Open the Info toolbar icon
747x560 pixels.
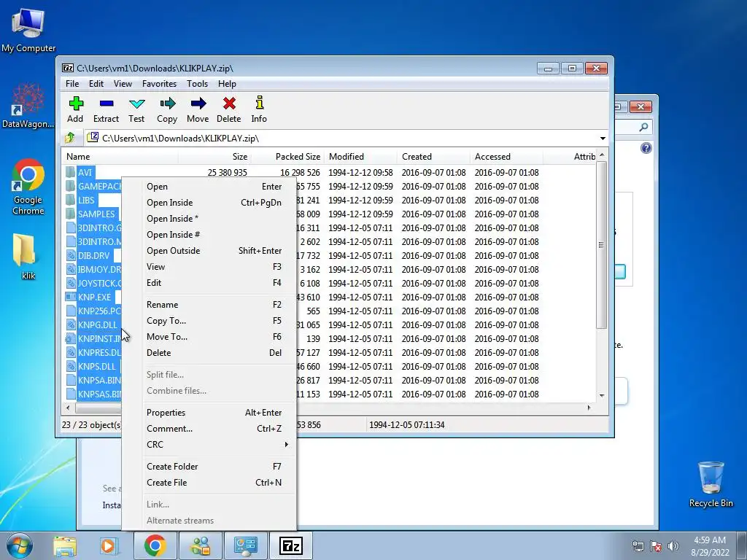coord(259,103)
